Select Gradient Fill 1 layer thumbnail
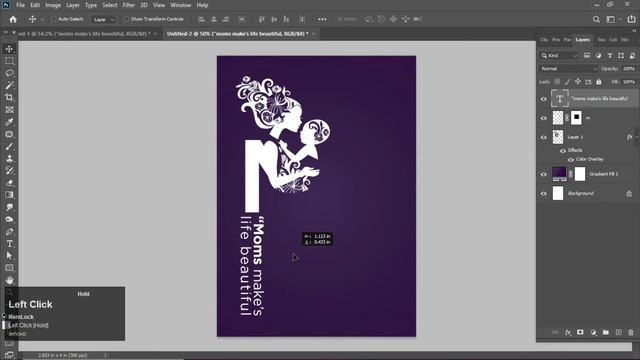Screen dimensions: 640x360 coord(559,174)
